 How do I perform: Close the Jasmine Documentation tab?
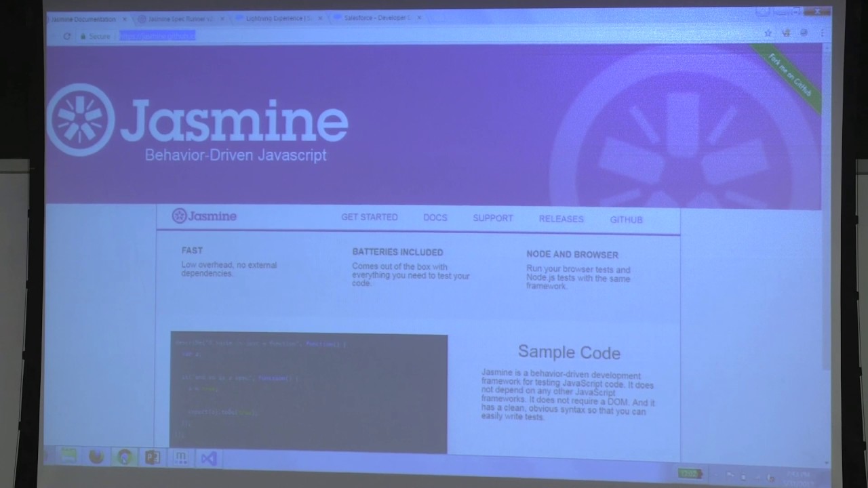pos(125,20)
